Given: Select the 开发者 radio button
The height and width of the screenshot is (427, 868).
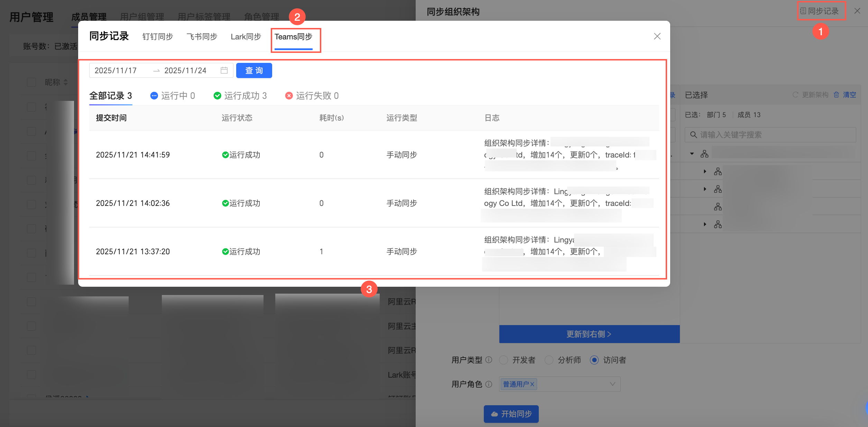Looking at the screenshot, I should (504, 360).
